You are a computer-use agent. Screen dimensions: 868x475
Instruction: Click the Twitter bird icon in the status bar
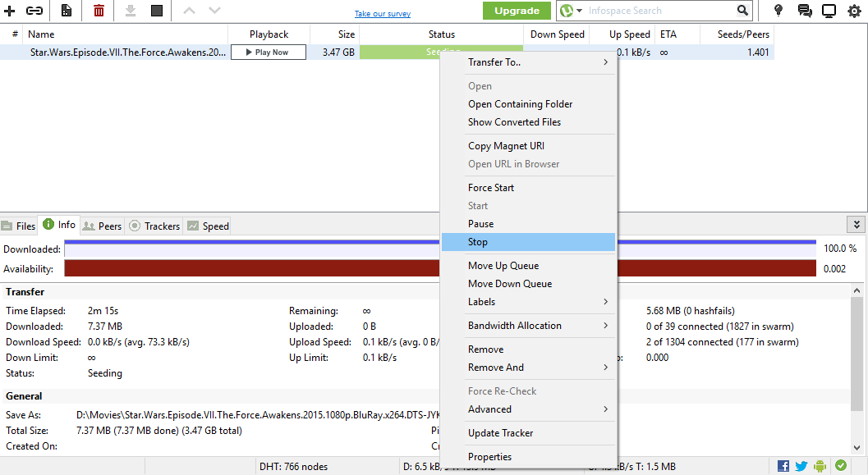[801, 465]
